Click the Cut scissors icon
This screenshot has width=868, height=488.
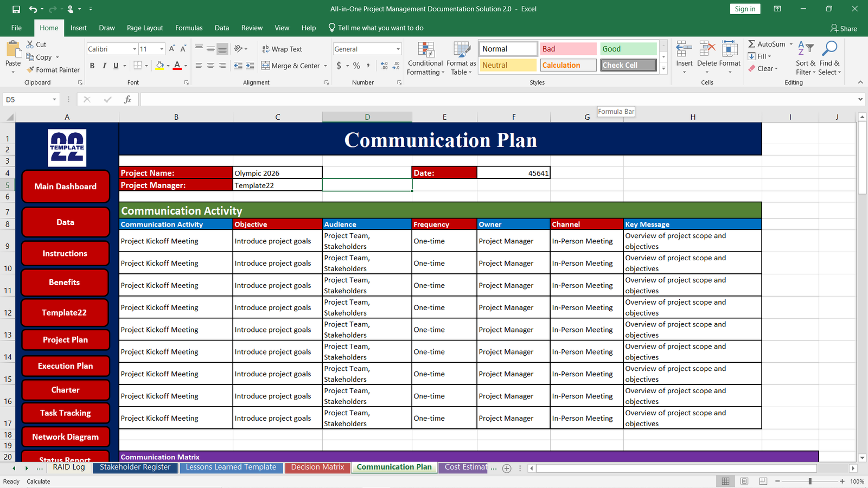[30, 44]
